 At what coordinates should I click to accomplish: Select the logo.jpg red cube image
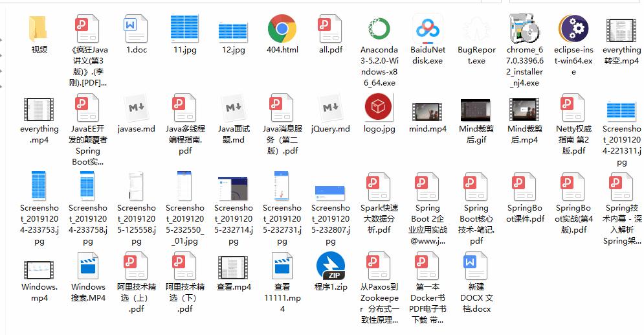point(379,108)
